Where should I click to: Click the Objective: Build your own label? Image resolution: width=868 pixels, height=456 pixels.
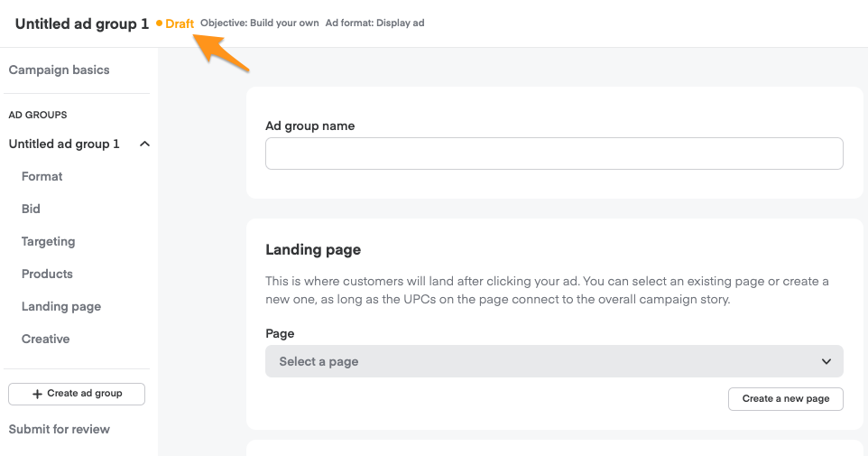click(x=260, y=23)
